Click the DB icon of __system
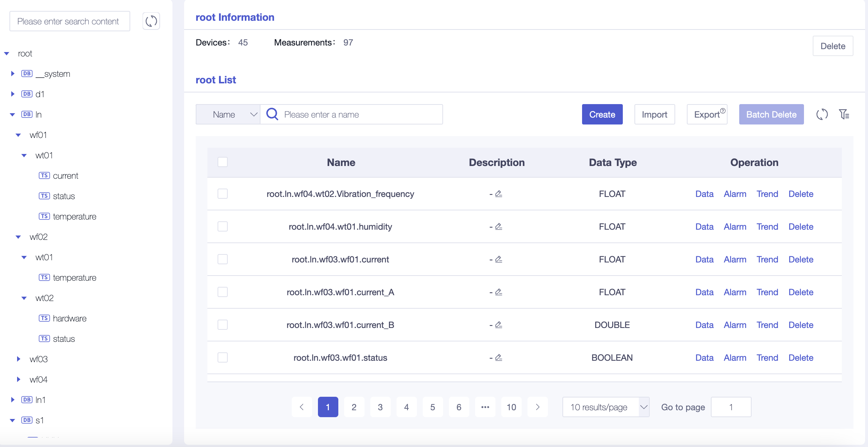 pos(27,74)
